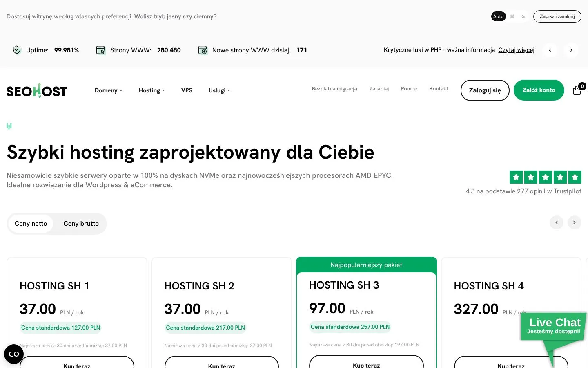Click Najpopularniejszy pakiet banner
The height and width of the screenshot is (368, 588).
click(x=366, y=265)
